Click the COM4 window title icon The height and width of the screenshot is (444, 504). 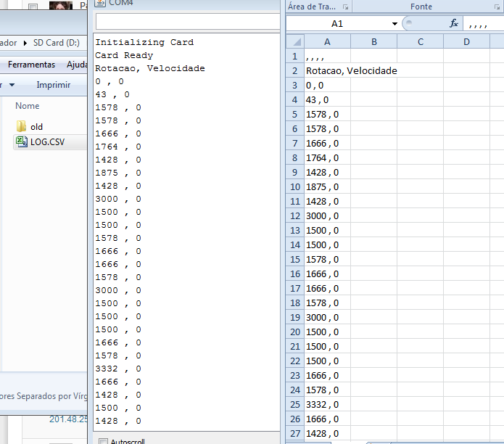tap(101, 3)
